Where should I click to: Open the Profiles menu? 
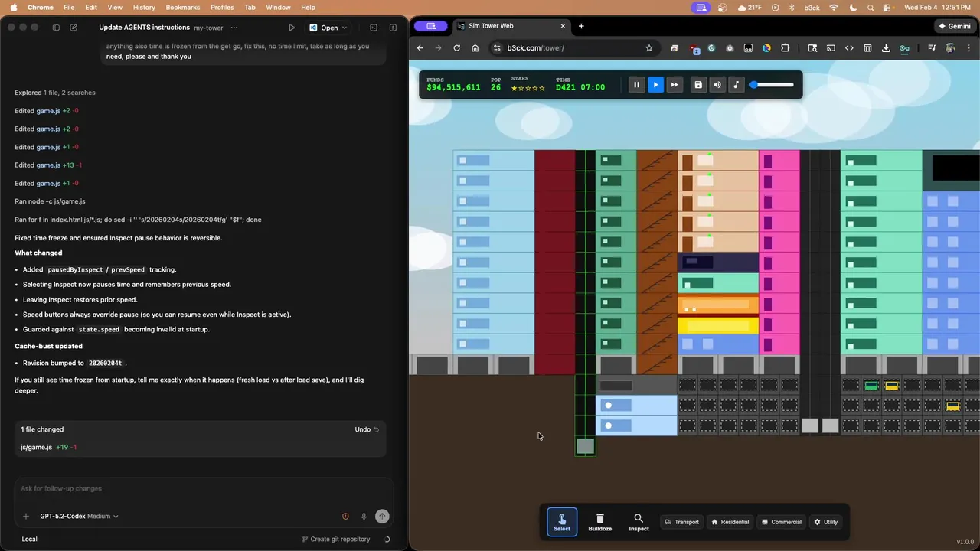point(222,7)
